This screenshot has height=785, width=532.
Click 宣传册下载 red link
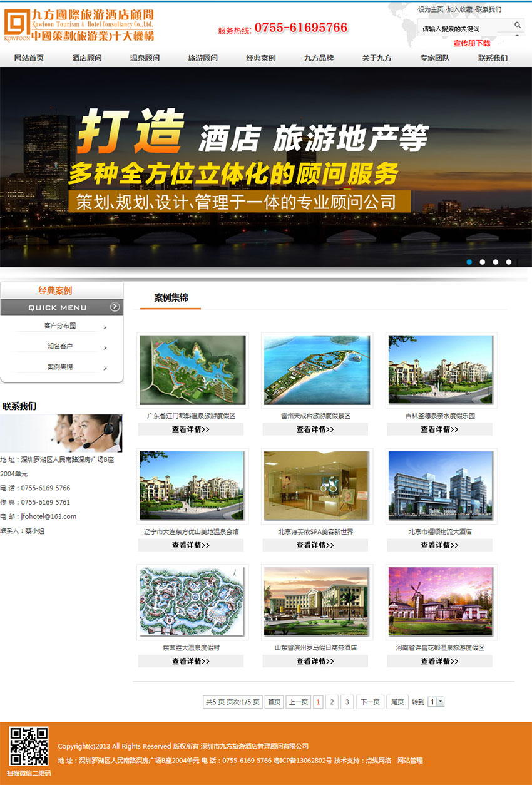(471, 43)
